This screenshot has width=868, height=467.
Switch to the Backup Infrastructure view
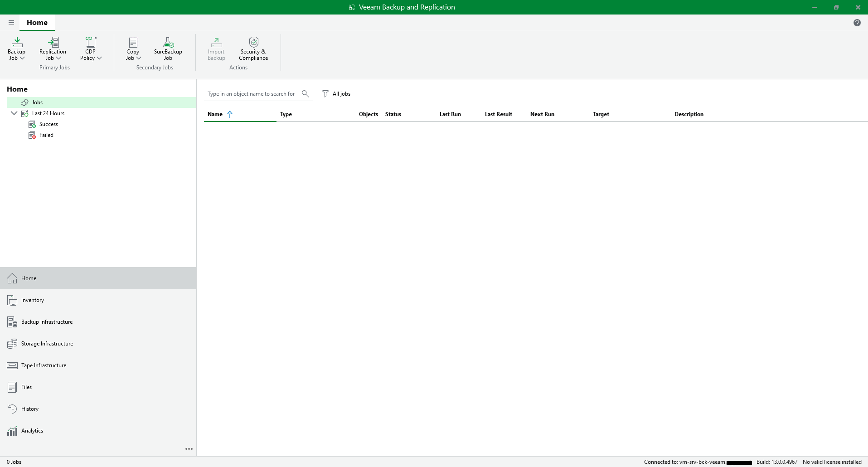coord(47,322)
